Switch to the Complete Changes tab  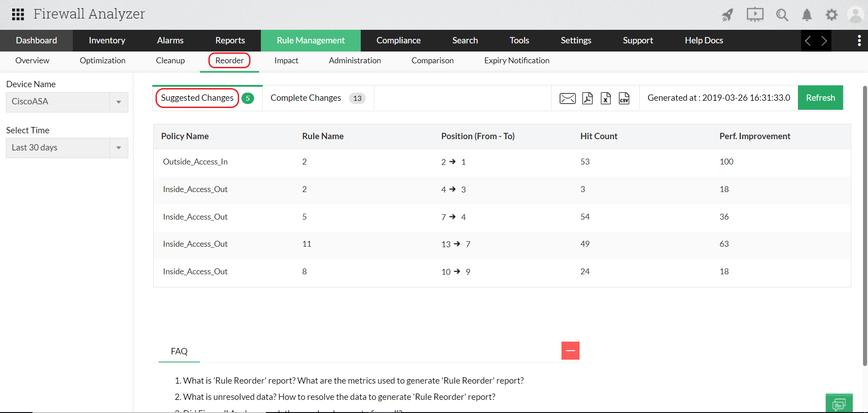[306, 98]
